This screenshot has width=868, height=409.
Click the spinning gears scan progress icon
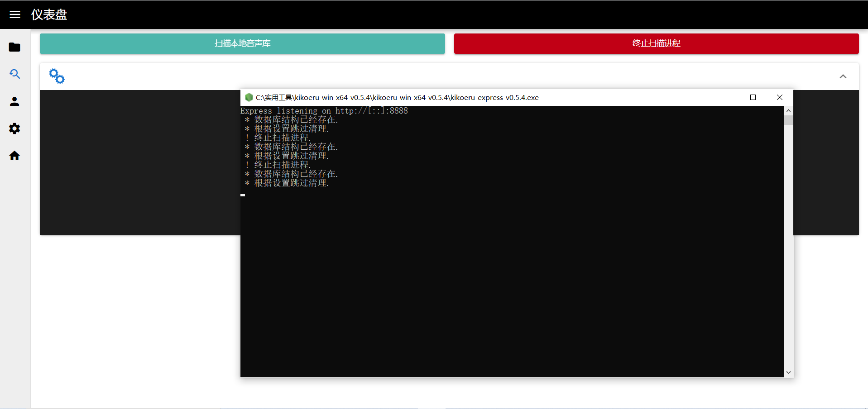(56, 76)
